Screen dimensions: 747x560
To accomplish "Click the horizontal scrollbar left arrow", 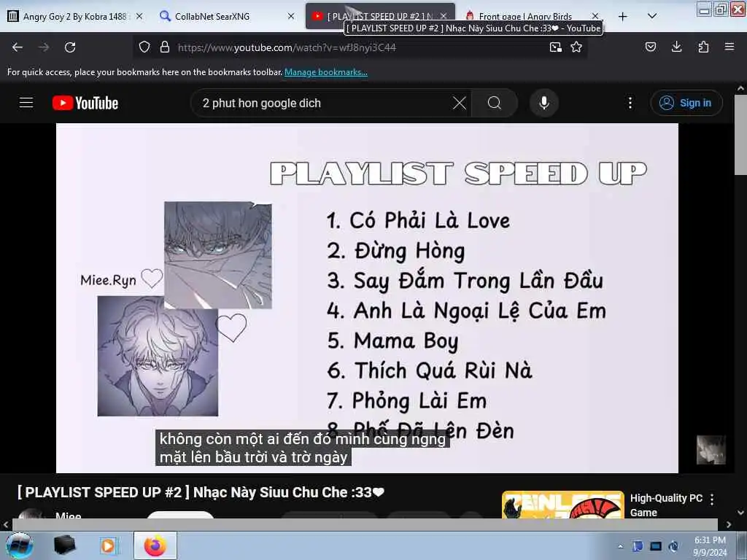I will [6, 525].
